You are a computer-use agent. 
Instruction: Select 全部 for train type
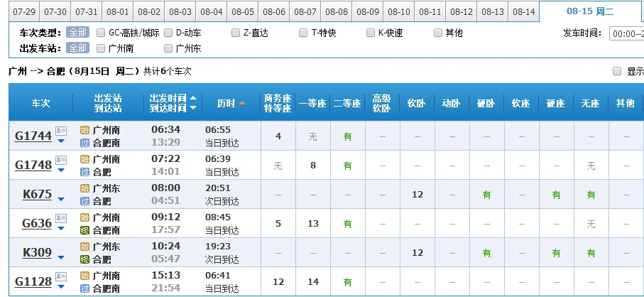click(x=77, y=33)
